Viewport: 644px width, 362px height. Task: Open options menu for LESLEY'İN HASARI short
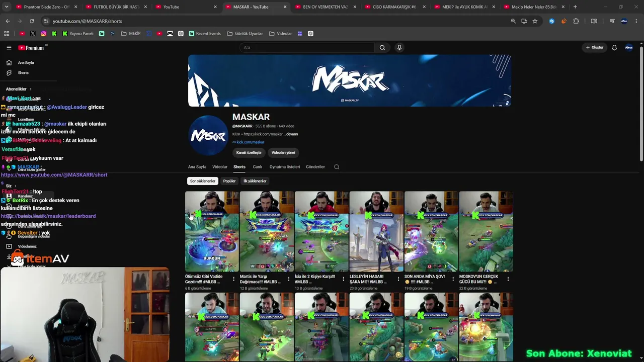tap(398, 279)
